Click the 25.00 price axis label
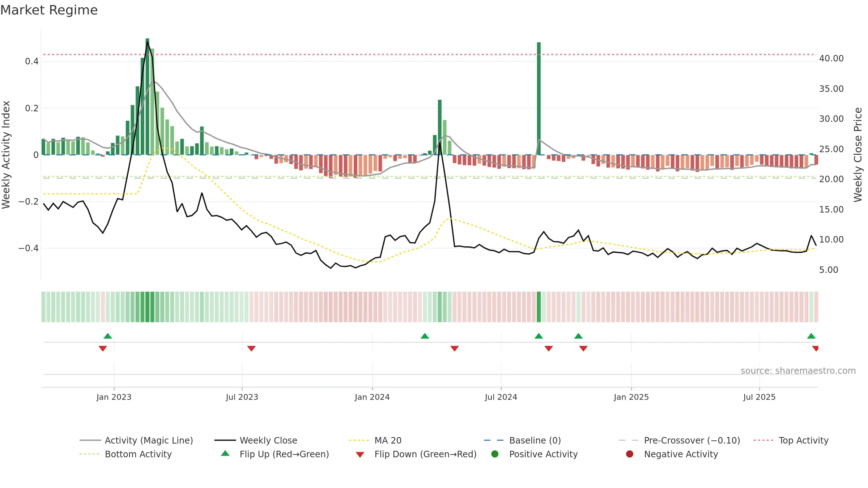 [x=831, y=149]
